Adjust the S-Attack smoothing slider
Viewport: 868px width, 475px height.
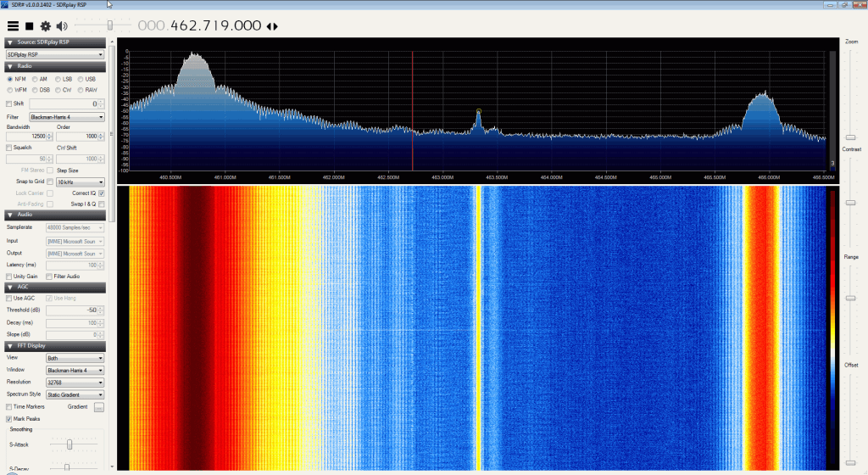[x=70, y=444]
